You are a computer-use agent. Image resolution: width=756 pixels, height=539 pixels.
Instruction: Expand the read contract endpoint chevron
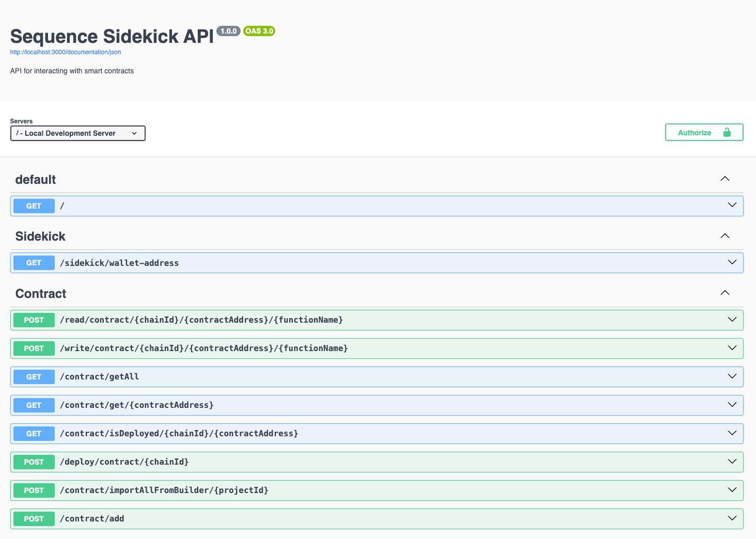pyautogui.click(x=732, y=320)
